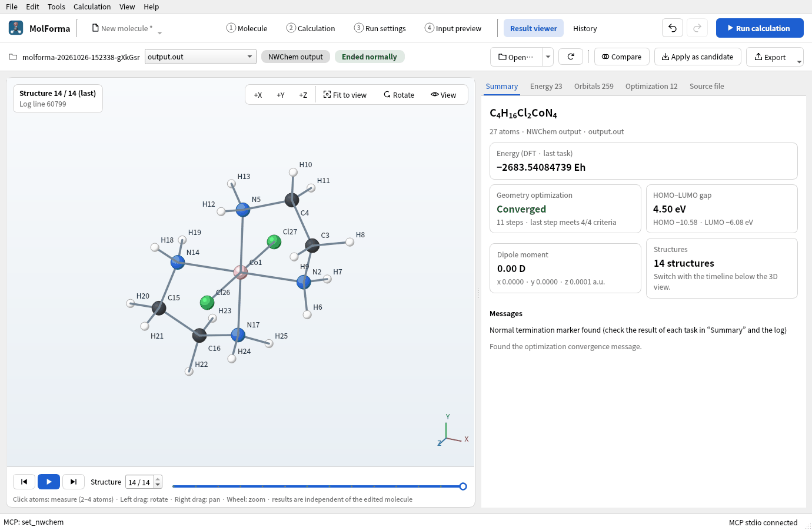Click the MolForma app logo
The width and height of the screenshot is (812, 530).
pos(16,28)
